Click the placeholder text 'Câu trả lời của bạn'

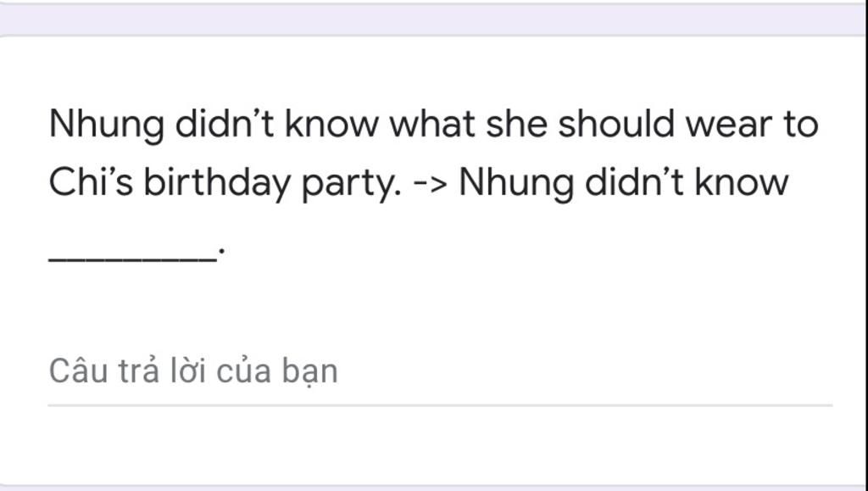pos(193,372)
